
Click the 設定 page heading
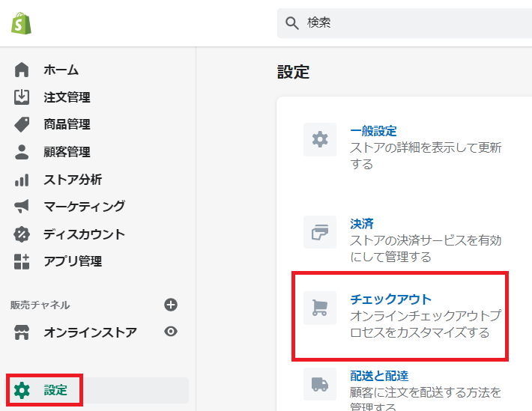(293, 72)
